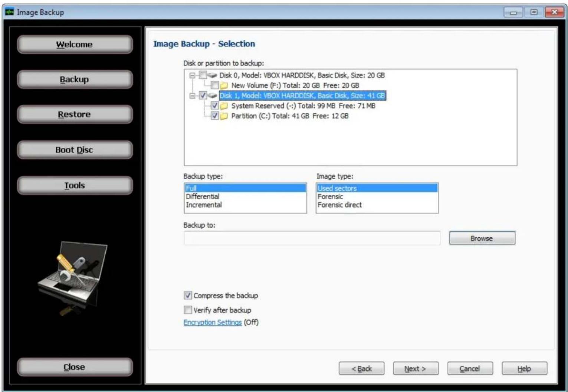Minimize the Image Backup window
The width and height of the screenshot is (568, 392).
pos(513,12)
